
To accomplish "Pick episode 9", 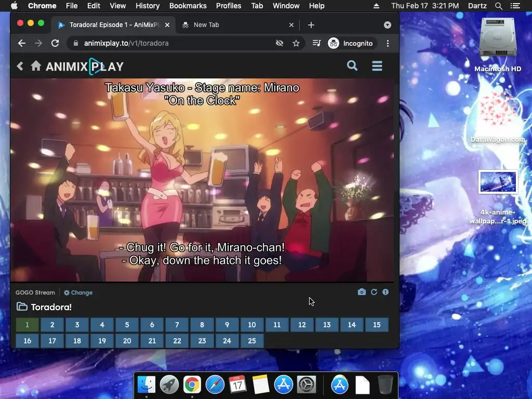I will click(x=227, y=325).
